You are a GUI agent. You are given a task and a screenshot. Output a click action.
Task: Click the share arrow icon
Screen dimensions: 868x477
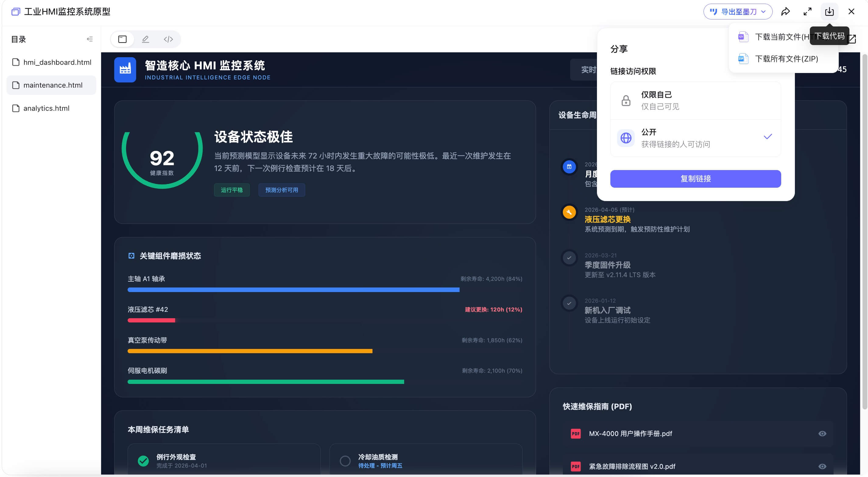[x=786, y=11]
